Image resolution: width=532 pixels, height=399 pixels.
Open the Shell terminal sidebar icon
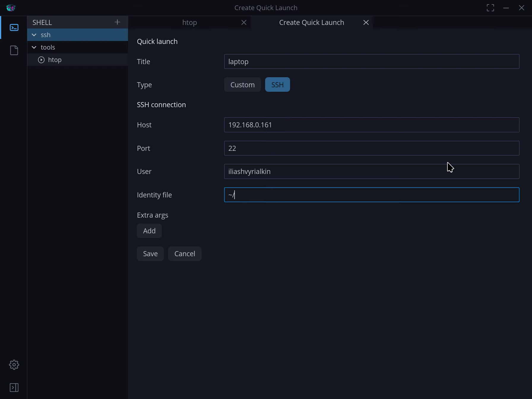coord(14,28)
